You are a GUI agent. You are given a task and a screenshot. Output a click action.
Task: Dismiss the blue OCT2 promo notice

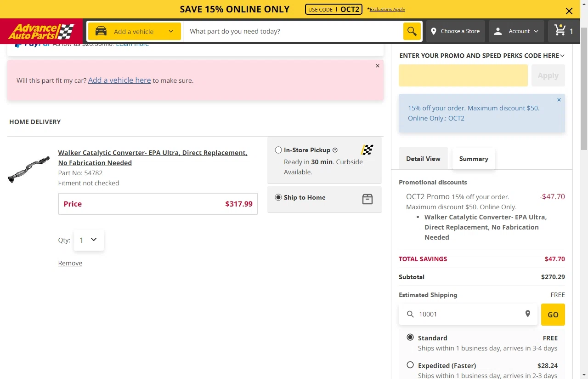click(559, 100)
